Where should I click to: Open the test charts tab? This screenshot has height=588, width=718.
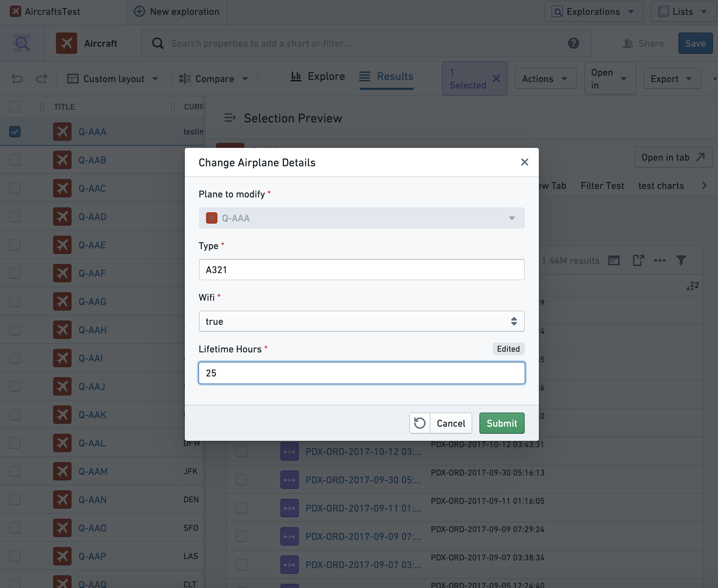coord(661,186)
